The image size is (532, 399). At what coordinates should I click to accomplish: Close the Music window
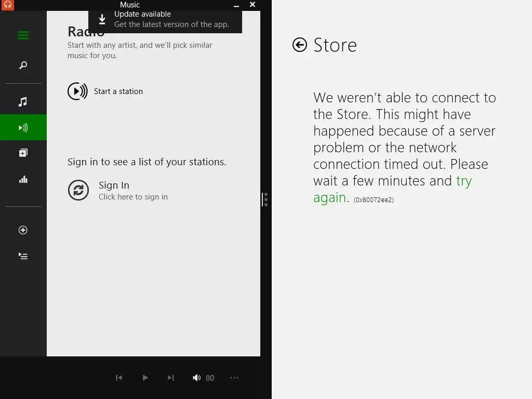(x=252, y=4)
